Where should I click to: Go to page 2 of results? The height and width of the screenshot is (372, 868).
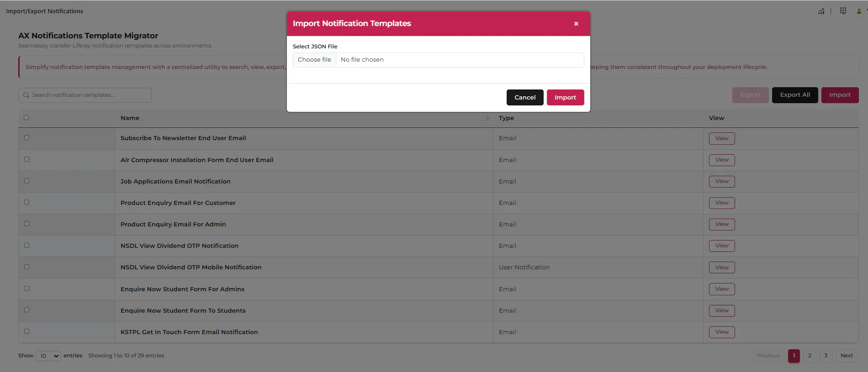click(810, 356)
